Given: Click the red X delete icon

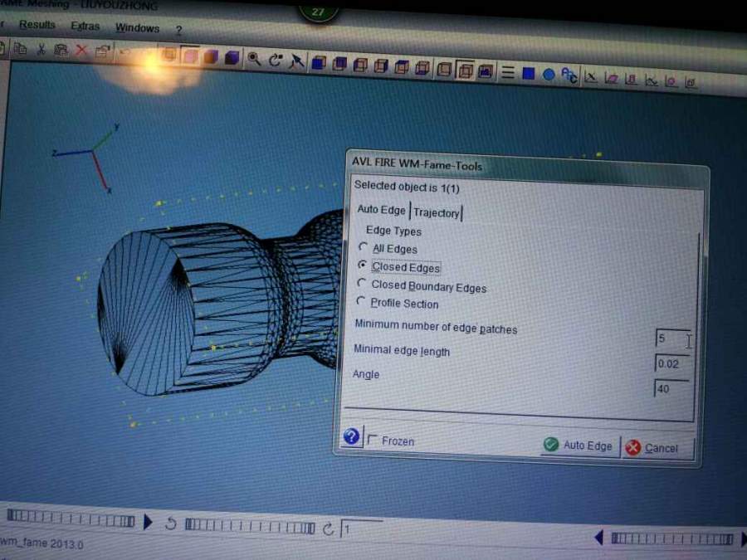Looking at the screenshot, I should (x=82, y=50).
